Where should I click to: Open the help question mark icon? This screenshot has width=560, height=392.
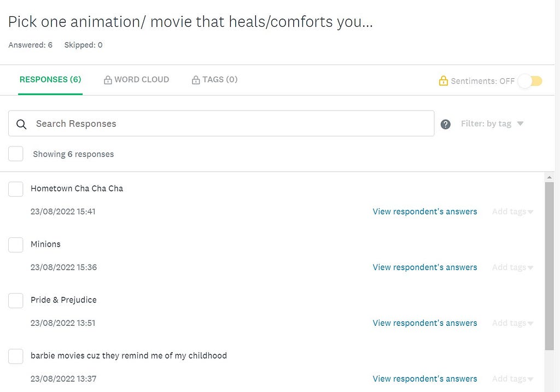(x=445, y=124)
